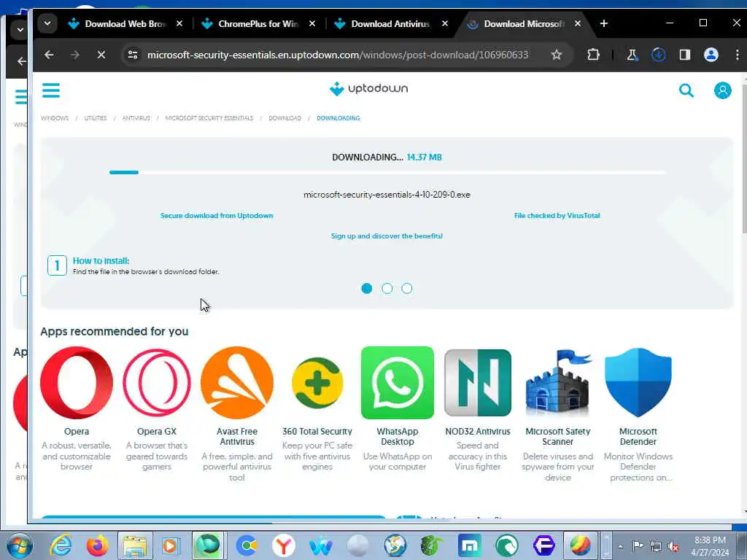Click the file name microsoft-security-essentials-4-10-209-0.exe
This screenshot has width=747, height=560.
[x=387, y=194]
